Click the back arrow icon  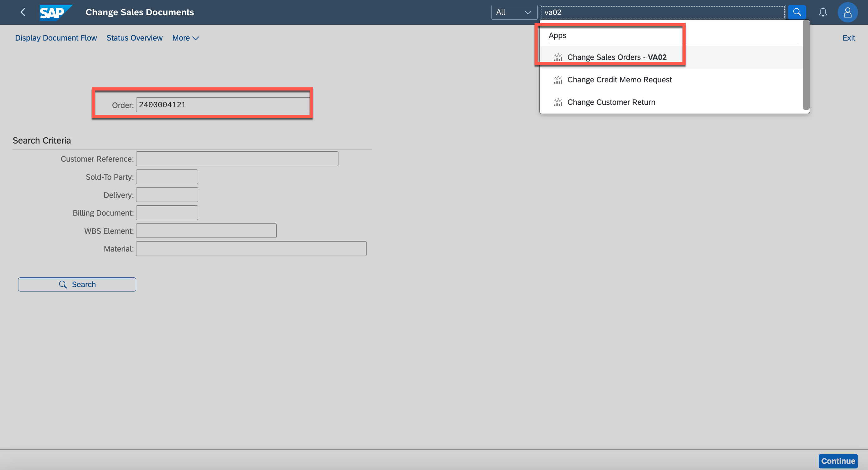pyautogui.click(x=22, y=12)
